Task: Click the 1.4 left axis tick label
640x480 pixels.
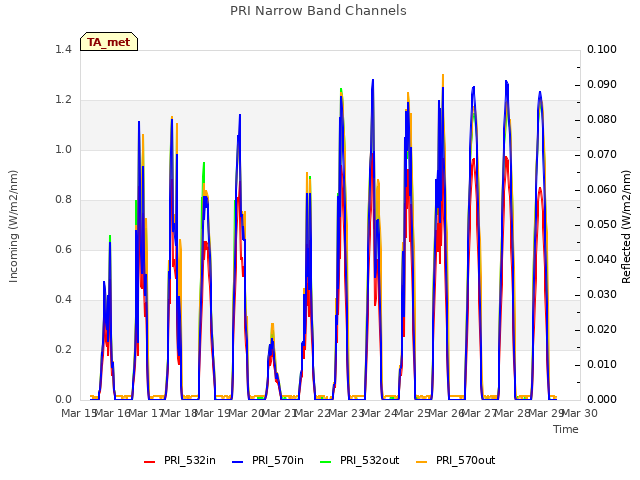Action: 63,49
